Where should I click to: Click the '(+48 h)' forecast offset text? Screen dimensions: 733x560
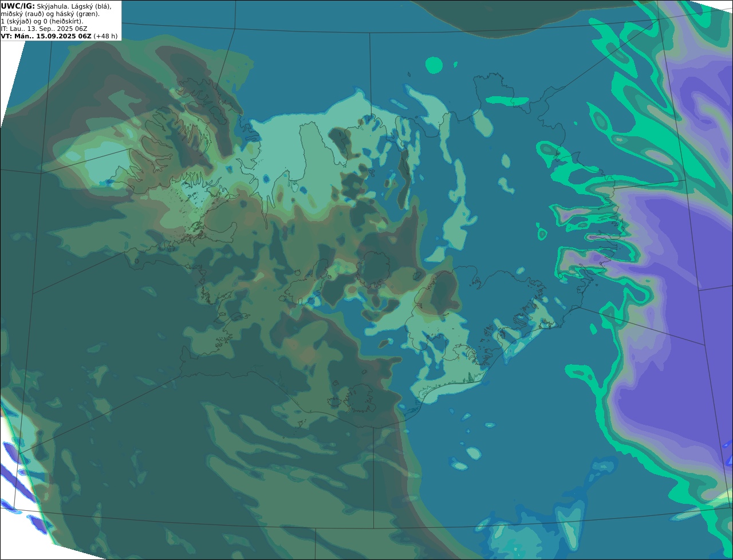[106, 36]
